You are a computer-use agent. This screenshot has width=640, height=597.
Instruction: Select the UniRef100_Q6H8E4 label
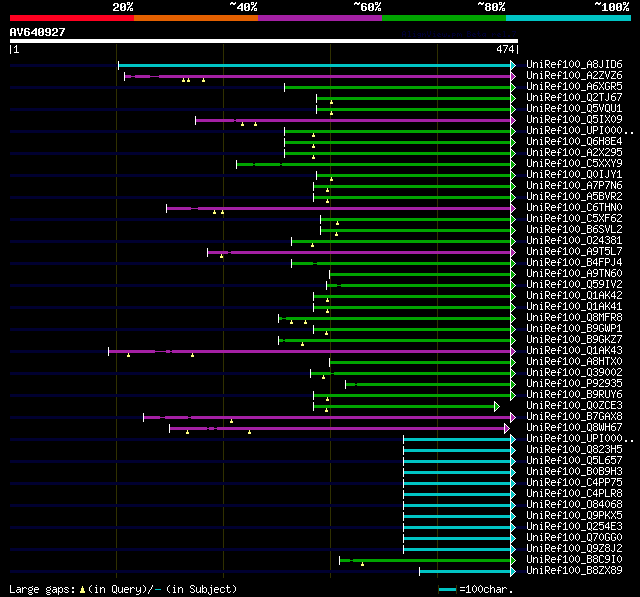[574, 142]
